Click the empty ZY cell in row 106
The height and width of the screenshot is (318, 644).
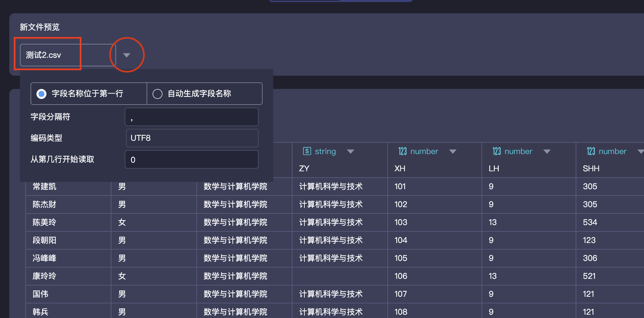coord(340,276)
